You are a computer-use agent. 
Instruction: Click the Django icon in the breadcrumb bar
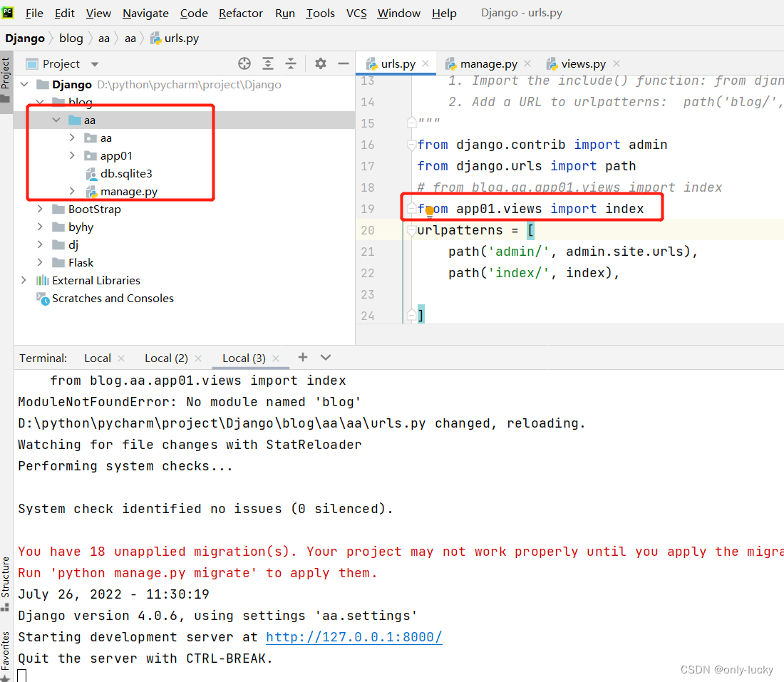[x=24, y=38]
